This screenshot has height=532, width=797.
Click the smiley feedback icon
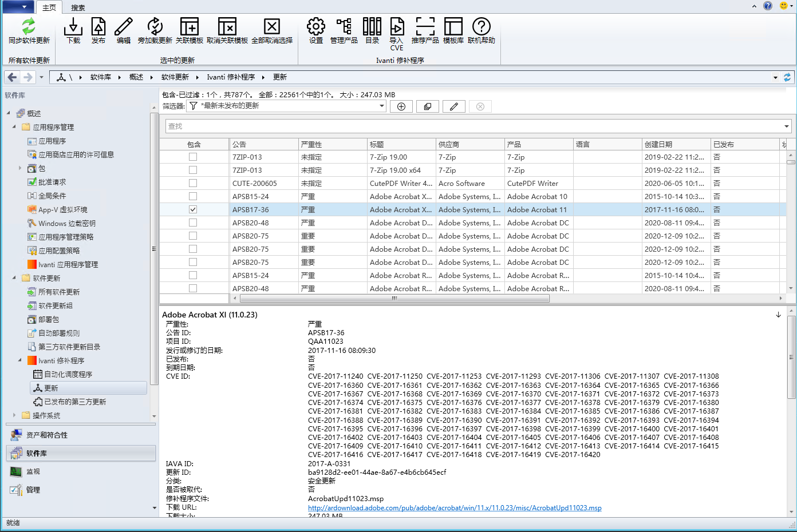(x=784, y=6)
